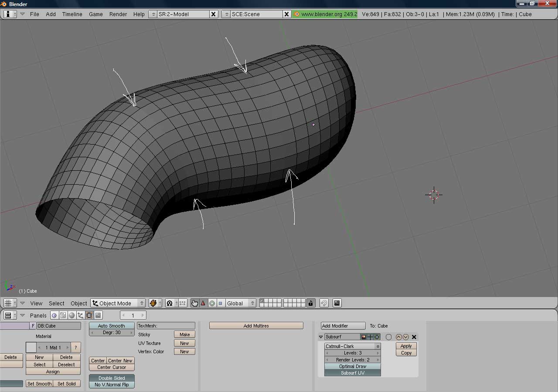
Task: Click Center Cursor
Action: tap(112, 367)
